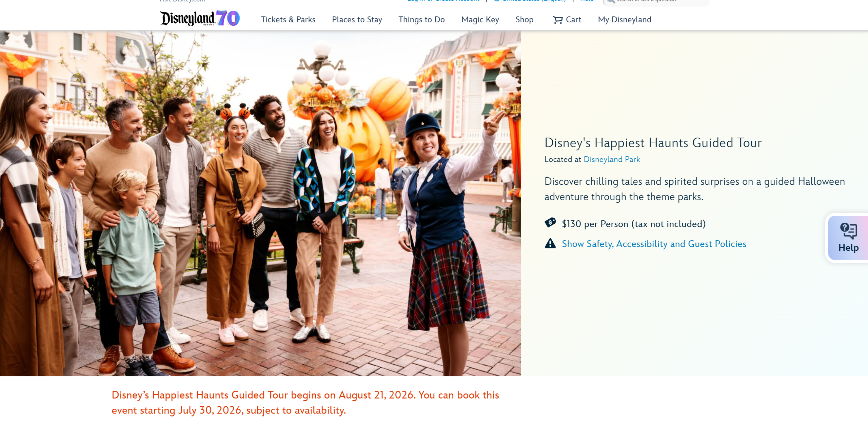The width and height of the screenshot is (868, 426).
Task: Click the red August 21, 2026 booking notice
Action: (305, 402)
